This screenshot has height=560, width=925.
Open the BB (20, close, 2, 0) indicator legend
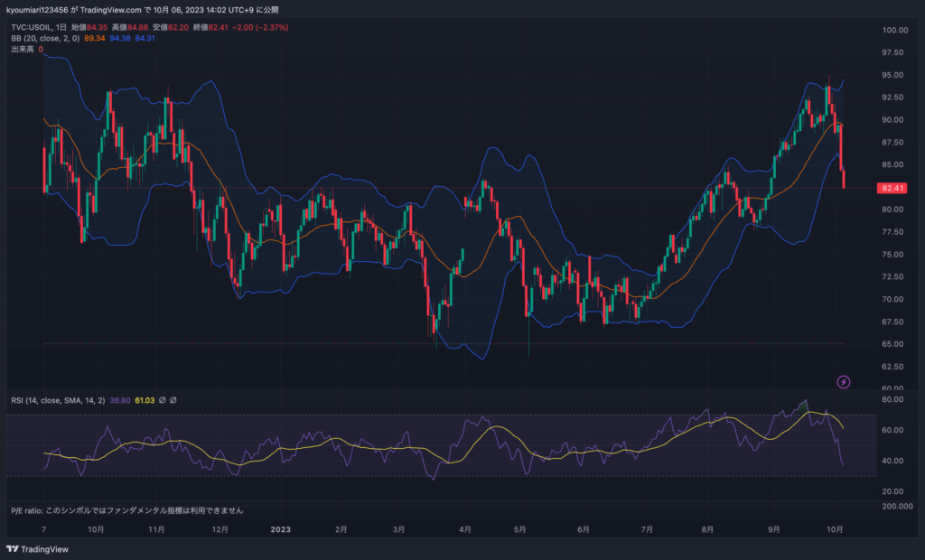(x=45, y=38)
